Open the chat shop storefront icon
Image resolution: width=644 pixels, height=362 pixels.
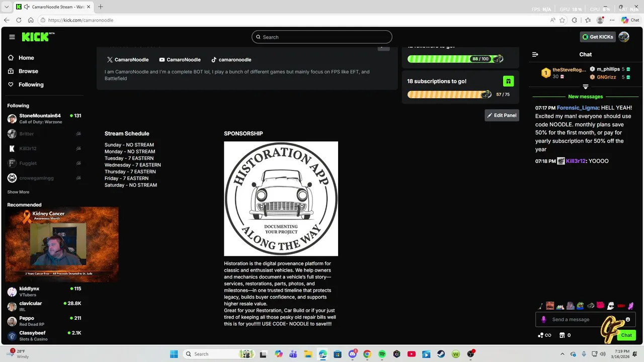point(562,335)
